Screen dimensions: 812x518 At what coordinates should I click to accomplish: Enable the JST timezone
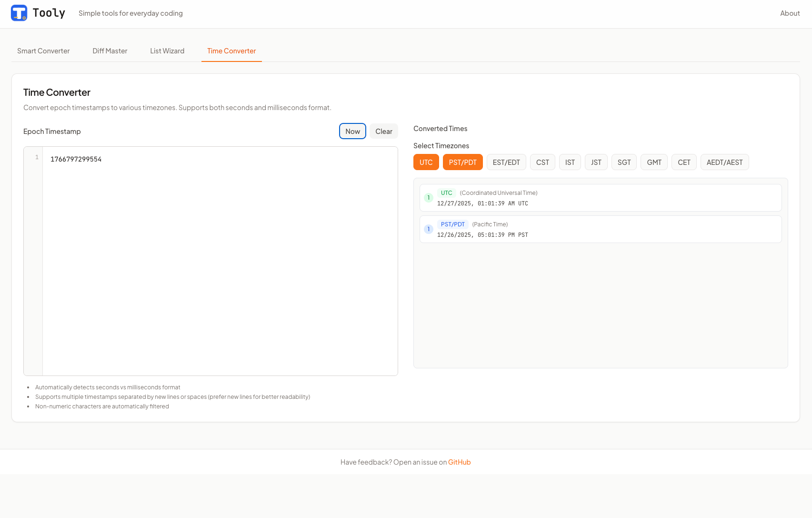pos(596,162)
